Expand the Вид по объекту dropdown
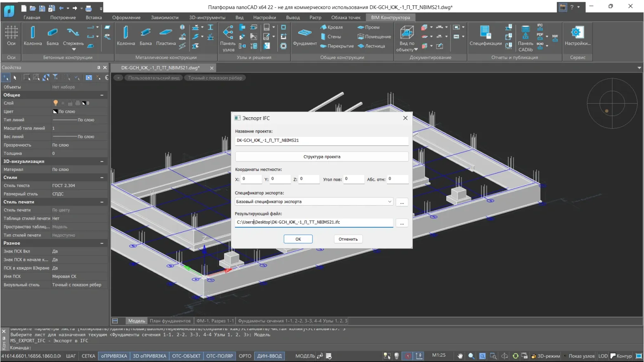The image size is (644, 362). click(416, 50)
